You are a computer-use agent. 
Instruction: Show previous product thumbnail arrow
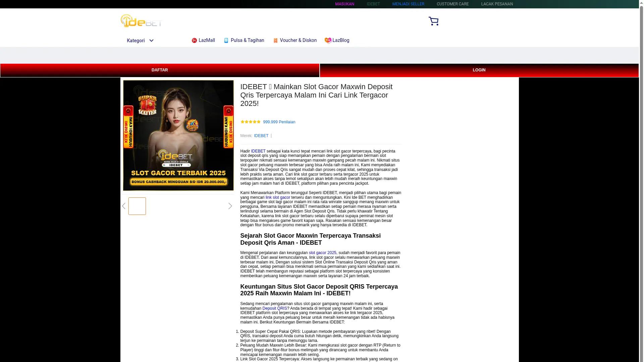[x=124, y=206]
